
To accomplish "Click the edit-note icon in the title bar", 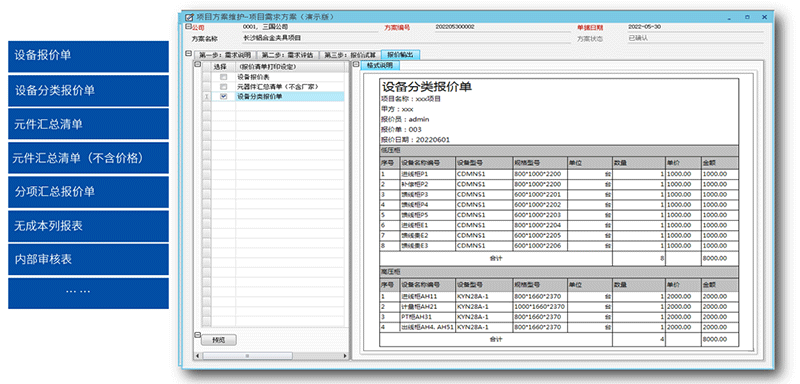I will point(189,17).
